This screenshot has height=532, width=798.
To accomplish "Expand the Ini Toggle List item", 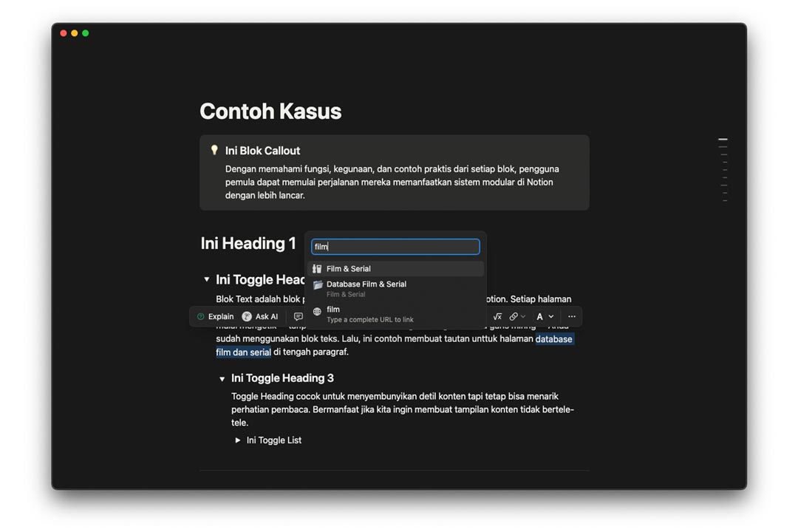I will point(238,440).
